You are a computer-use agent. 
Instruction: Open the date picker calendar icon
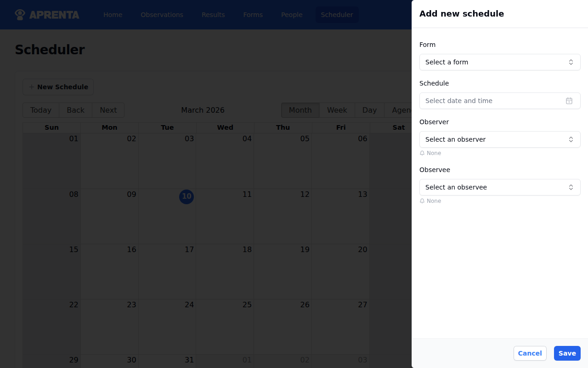pos(569,101)
